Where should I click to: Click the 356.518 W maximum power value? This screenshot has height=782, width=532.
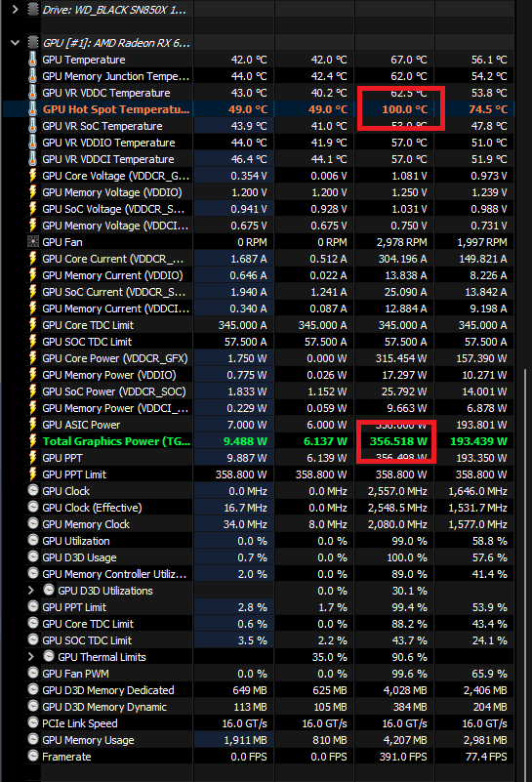click(398, 441)
